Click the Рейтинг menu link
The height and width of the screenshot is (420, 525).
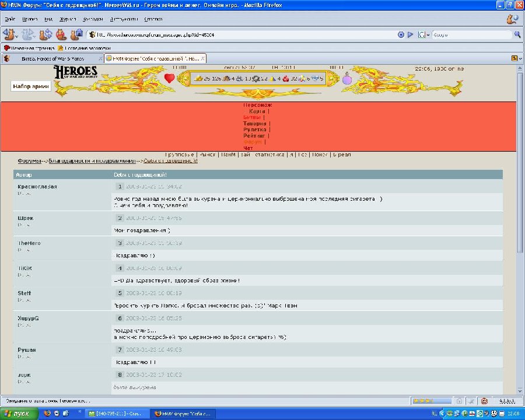(255, 136)
